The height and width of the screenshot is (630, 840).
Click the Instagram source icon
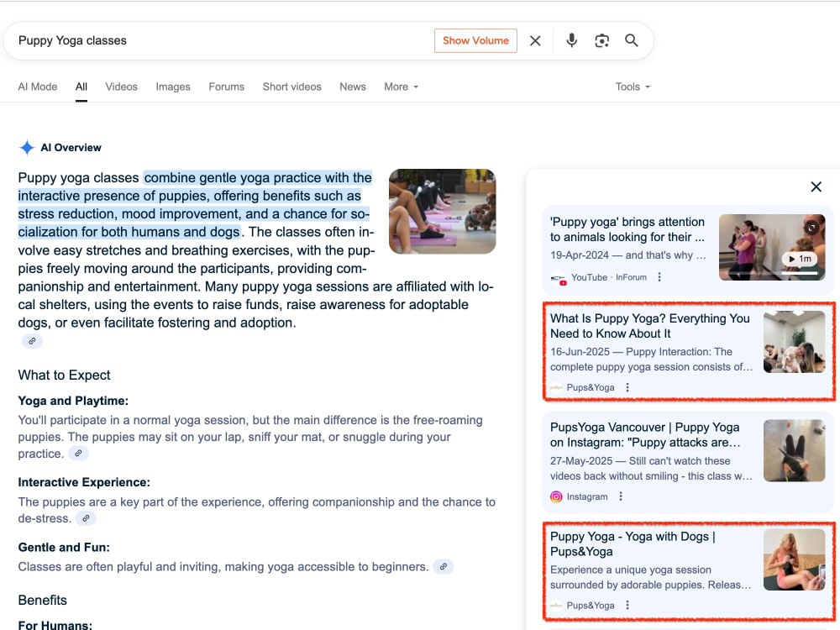(556, 496)
